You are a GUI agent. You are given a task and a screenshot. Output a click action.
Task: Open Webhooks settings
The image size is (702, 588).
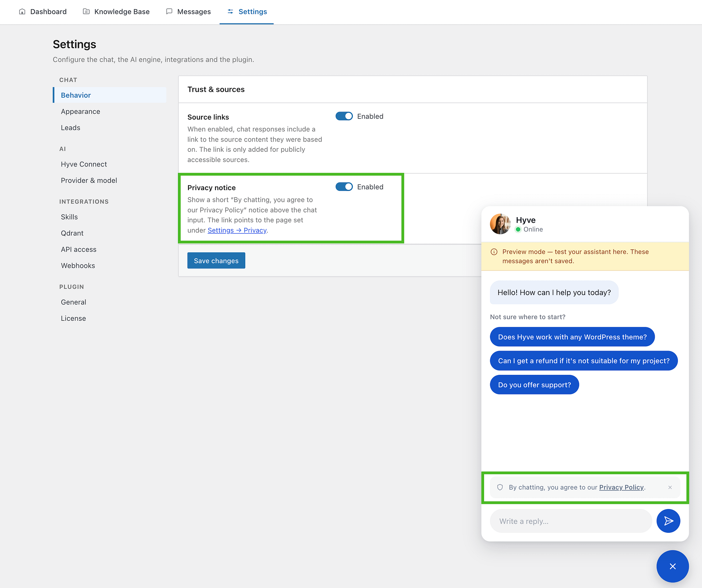click(78, 265)
